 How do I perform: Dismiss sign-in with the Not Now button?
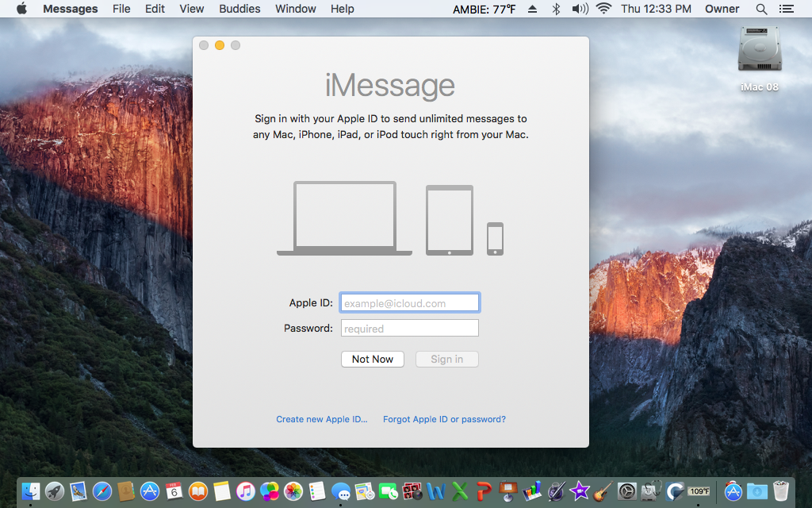click(373, 360)
